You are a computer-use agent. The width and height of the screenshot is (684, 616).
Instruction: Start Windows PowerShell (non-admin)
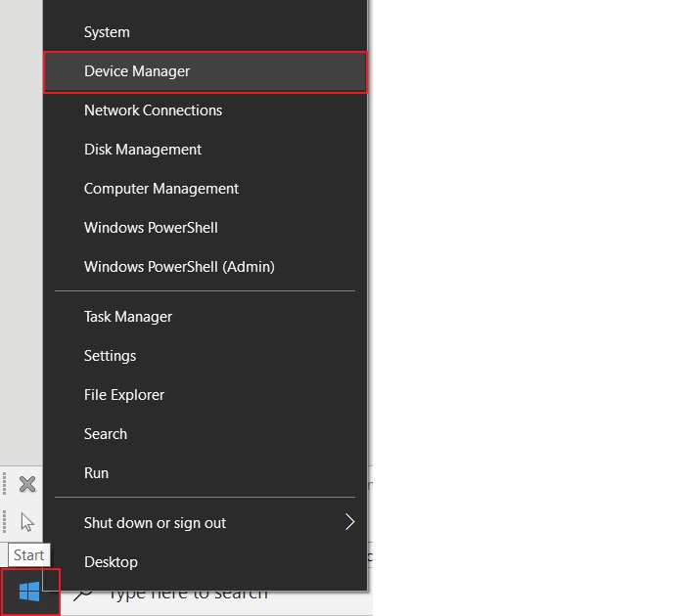point(205,228)
